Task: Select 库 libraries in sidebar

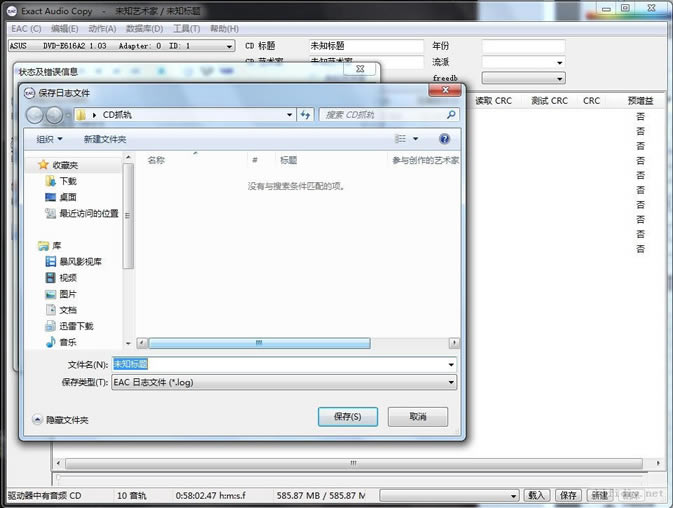Action: pyautogui.click(x=50, y=246)
